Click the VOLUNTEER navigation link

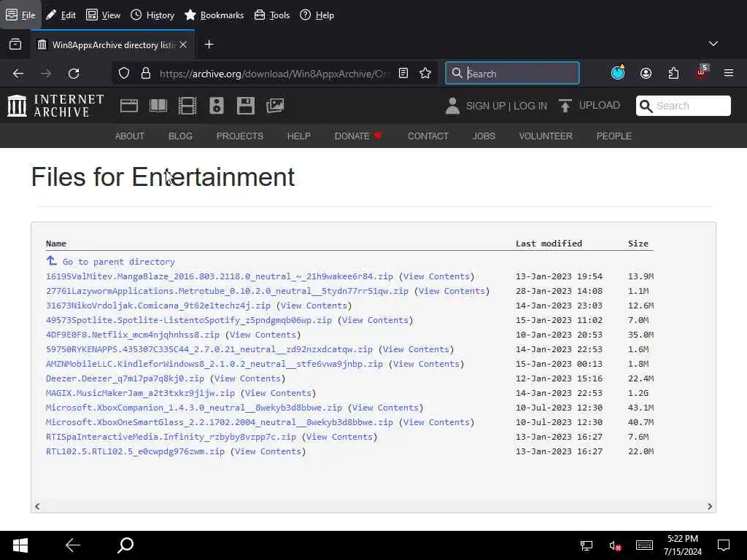click(546, 136)
